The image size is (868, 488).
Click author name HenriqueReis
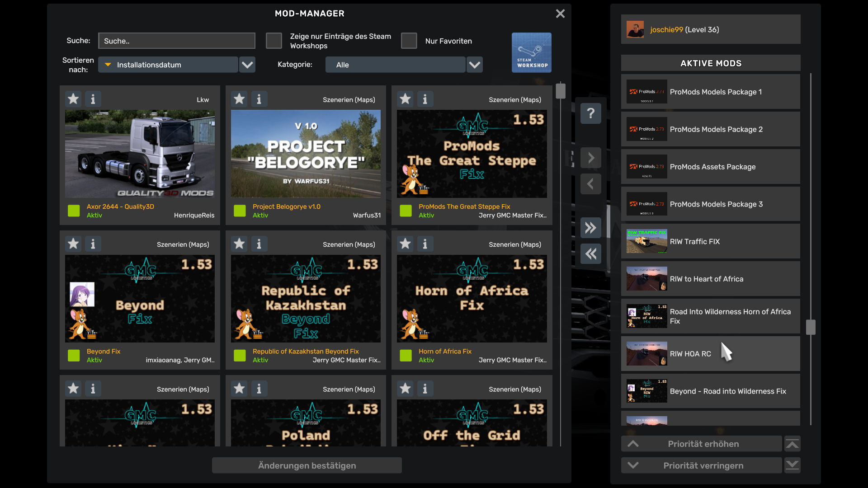[x=194, y=215]
